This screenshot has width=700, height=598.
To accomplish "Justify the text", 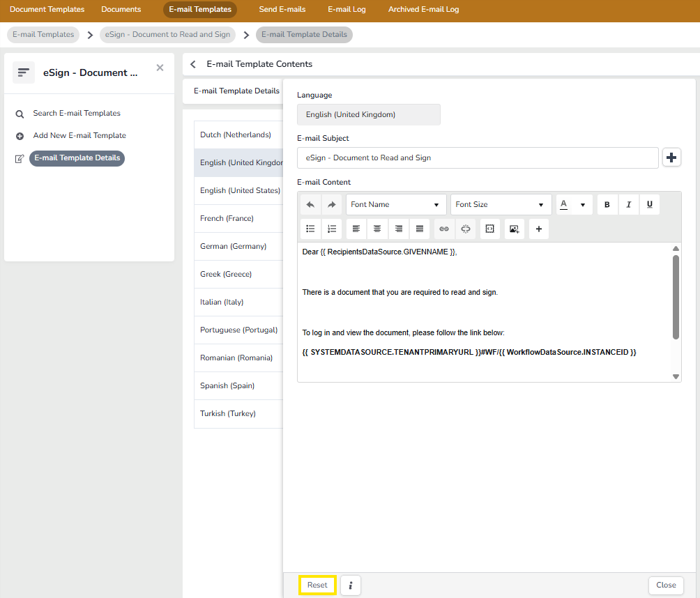I will point(420,229).
